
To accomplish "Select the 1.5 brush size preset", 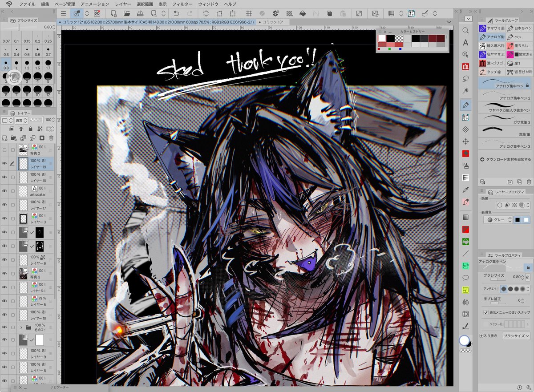I will pyautogui.click(x=38, y=65).
